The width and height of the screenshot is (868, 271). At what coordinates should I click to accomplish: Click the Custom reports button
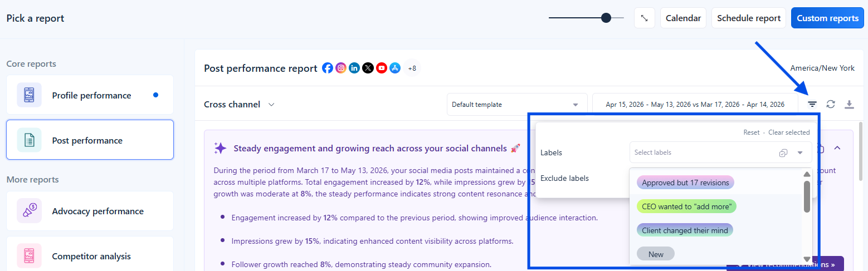tap(827, 18)
